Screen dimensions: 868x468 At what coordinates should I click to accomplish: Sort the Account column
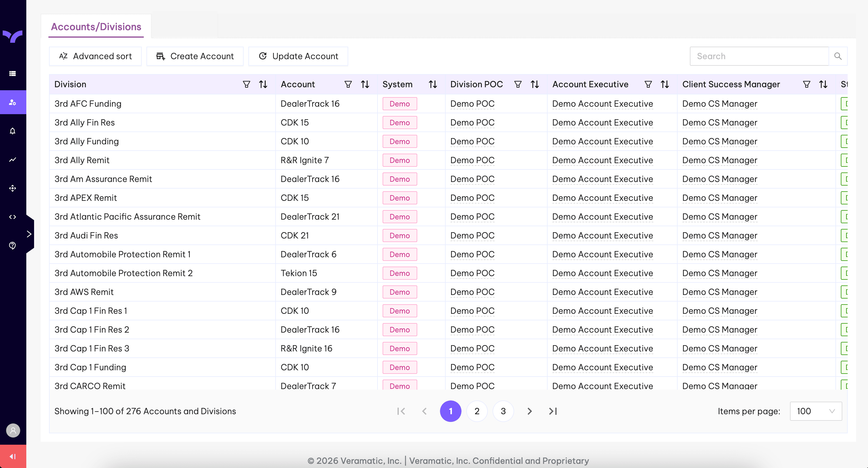(x=365, y=84)
